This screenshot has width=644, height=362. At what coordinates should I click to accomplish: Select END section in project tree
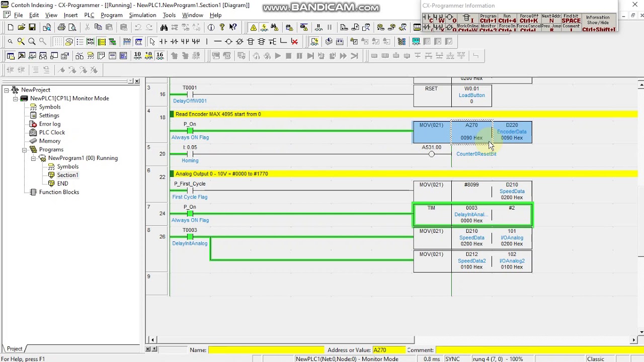(x=62, y=184)
